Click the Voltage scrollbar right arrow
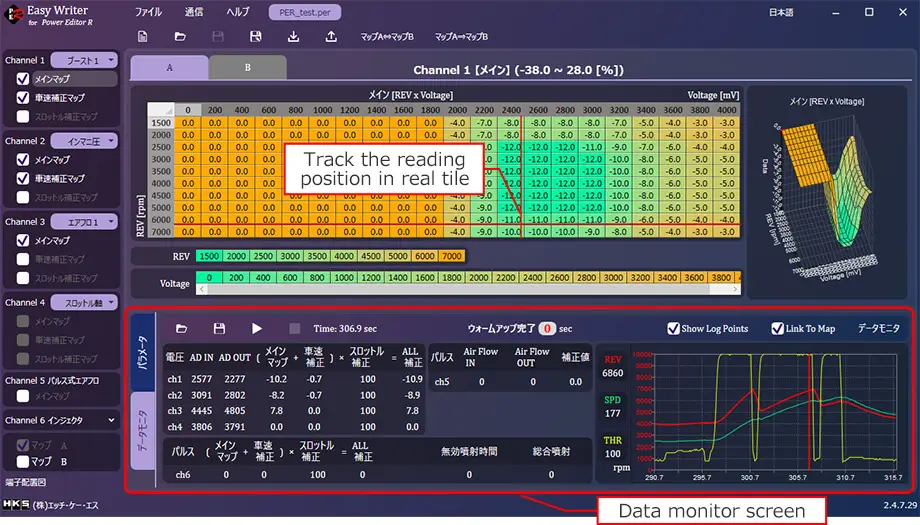920x525 pixels. tap(735, 289)
